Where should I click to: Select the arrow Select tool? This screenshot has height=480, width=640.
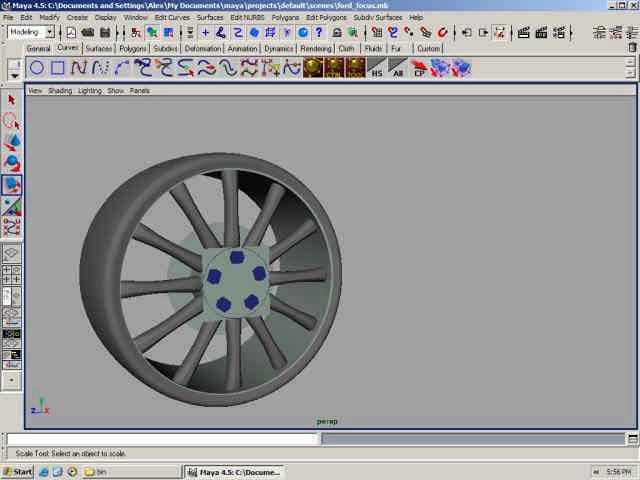(12, 100)
